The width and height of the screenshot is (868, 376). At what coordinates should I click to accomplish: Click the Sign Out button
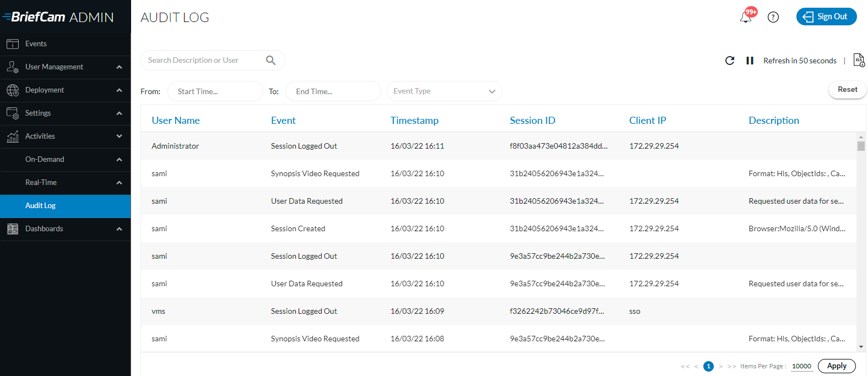[826, 17]
